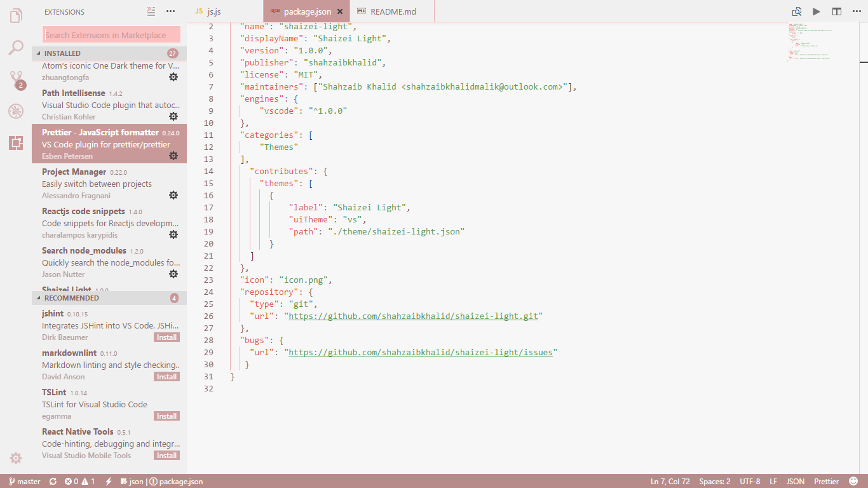Change indentation via Spaces: 2
The height and width of the screenshot is (488, 868).
pyautogui.click(x=715, y=482)
